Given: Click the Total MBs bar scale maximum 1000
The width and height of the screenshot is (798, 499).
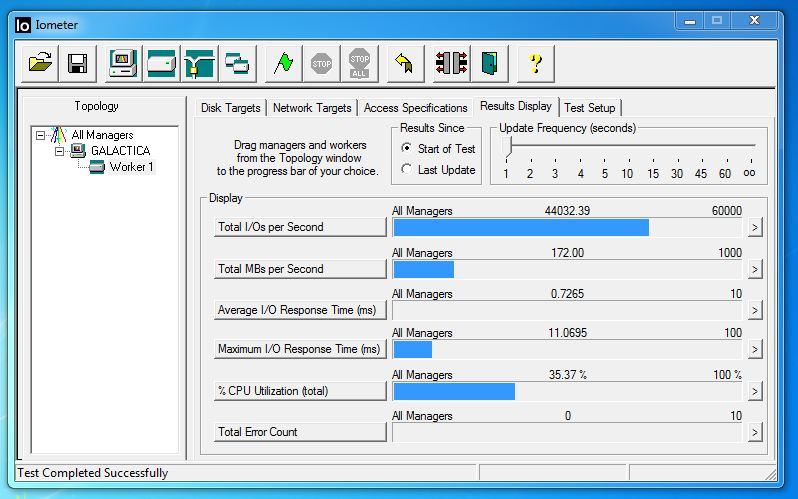Looking at the screenshot, I should (730, 253).
